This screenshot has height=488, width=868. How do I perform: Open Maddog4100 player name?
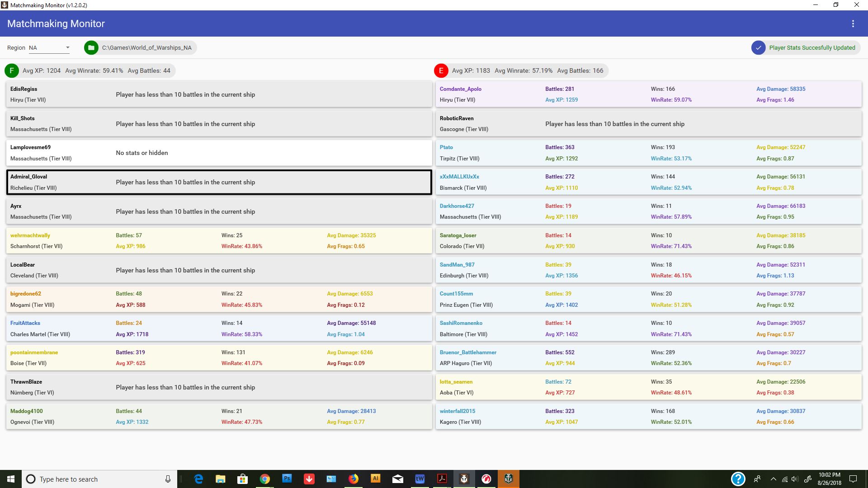click(27, 411)
